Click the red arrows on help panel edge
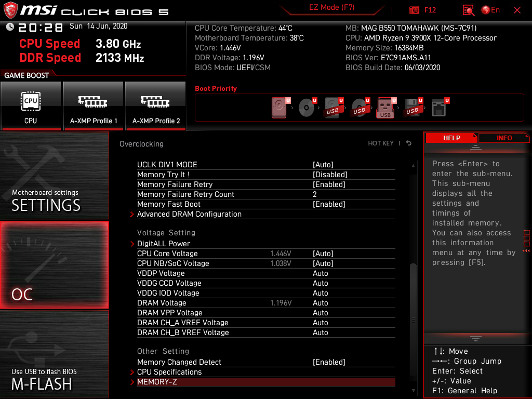Image resolution: width=532 pixels, height=399 pixels. [x=526, y=251]
